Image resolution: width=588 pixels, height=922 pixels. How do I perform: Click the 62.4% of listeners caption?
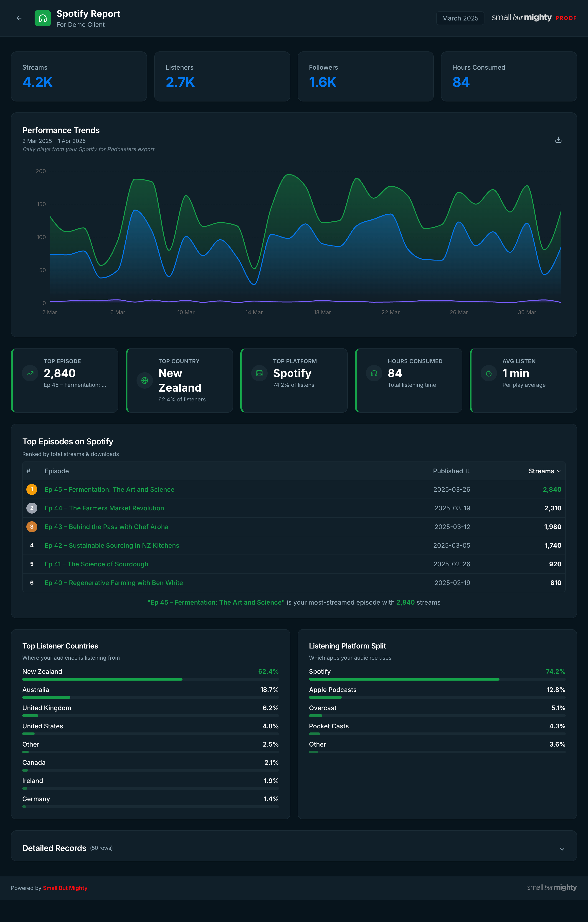point(182,399)
